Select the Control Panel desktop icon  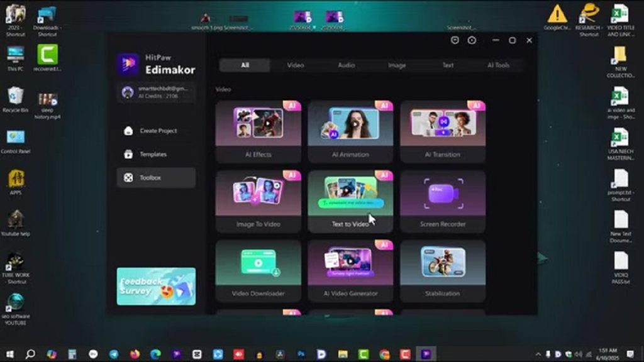coord(16,142)
